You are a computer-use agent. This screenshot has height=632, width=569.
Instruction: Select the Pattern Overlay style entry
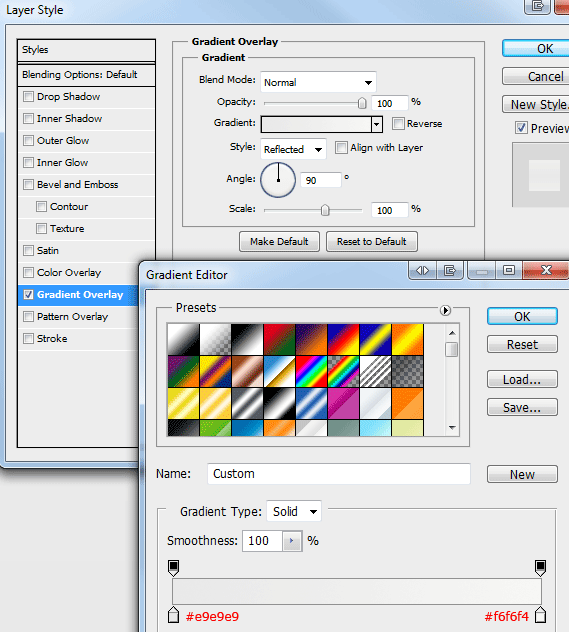(73, 317)
